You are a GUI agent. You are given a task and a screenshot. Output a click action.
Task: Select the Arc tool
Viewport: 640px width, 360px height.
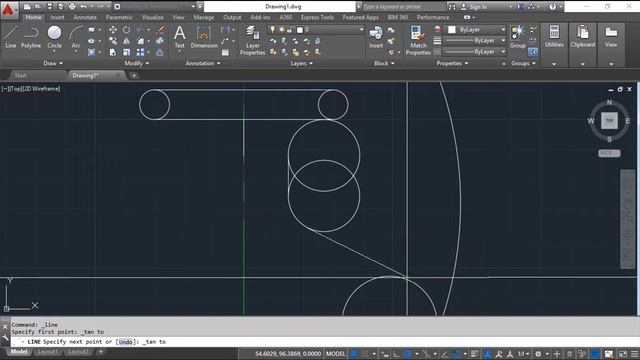pyautogui.click(x=76, y=37)
